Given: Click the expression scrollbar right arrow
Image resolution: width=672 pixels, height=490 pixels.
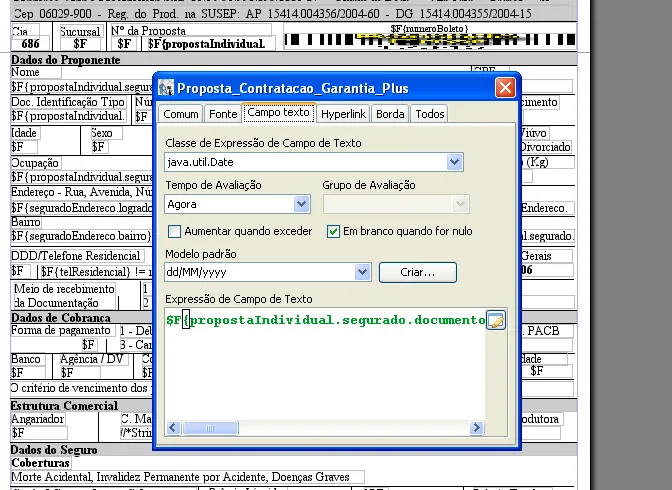Looking at the screenshot, I should pyautogui.click(x=477, y=428).
